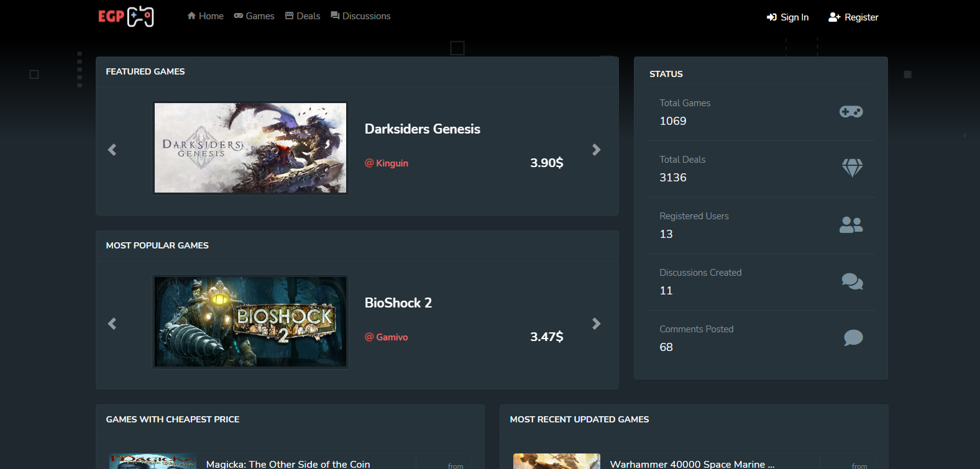The image size is (980, 469).
Task: Click the Discussions Created chat bubbles icon
Action: pyautogui.click(x=852, y=281)
